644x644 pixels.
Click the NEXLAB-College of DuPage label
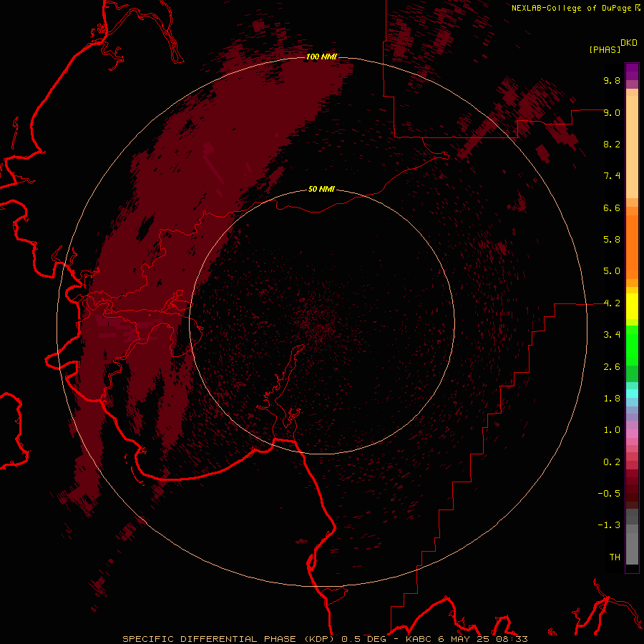[571, 8]
